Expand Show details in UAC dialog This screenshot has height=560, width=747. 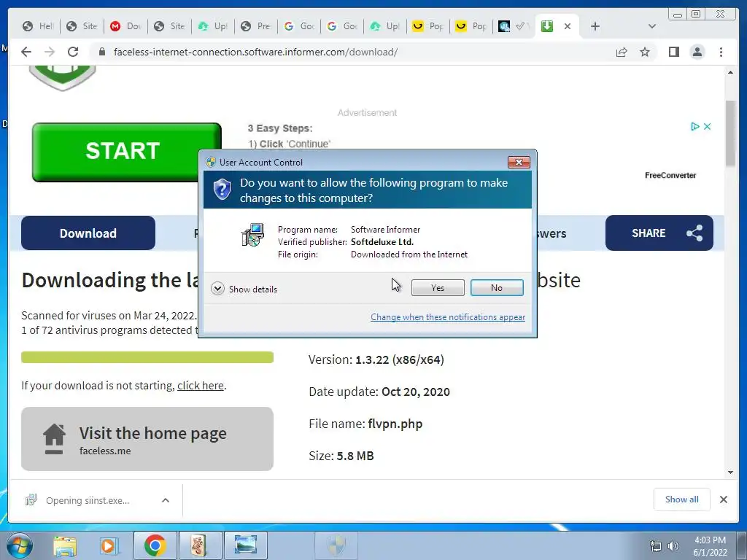[244, 289]
